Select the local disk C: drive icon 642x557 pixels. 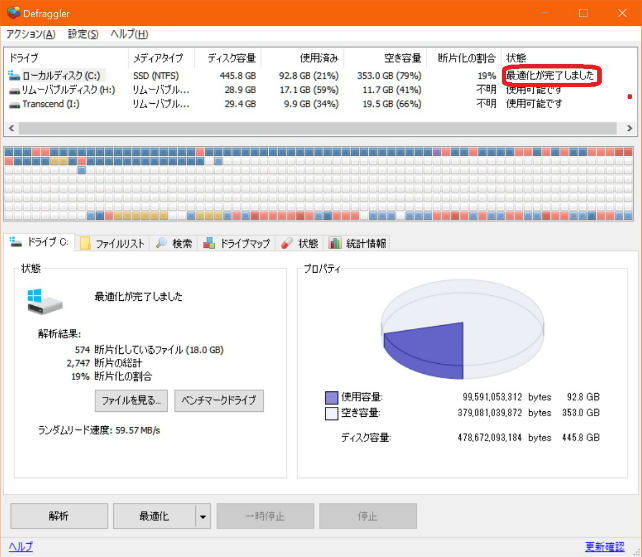pos(14,75)
